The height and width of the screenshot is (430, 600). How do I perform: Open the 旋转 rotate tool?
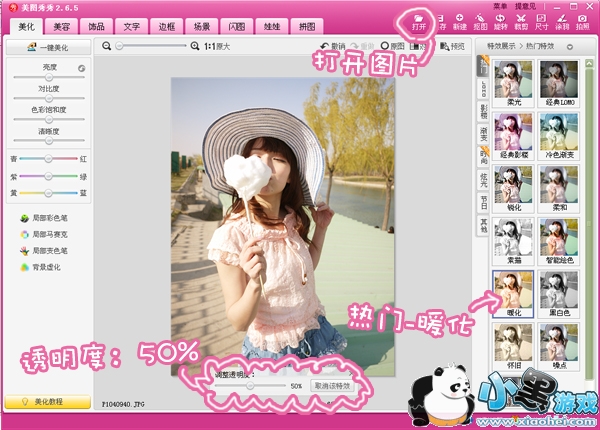501,22
